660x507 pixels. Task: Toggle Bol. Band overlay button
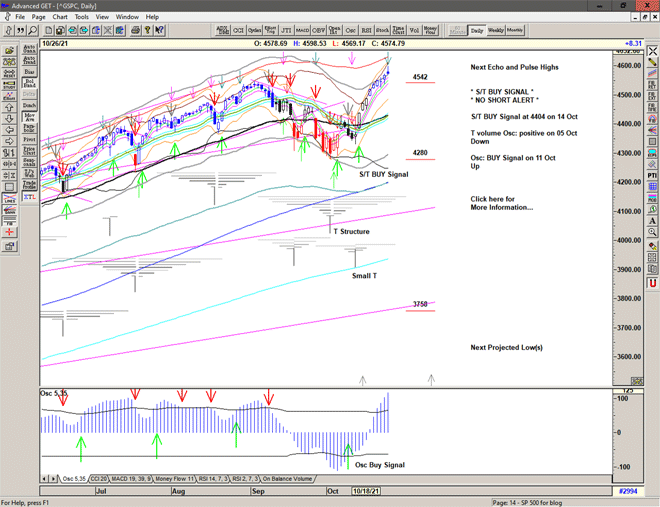click(29, 84)
